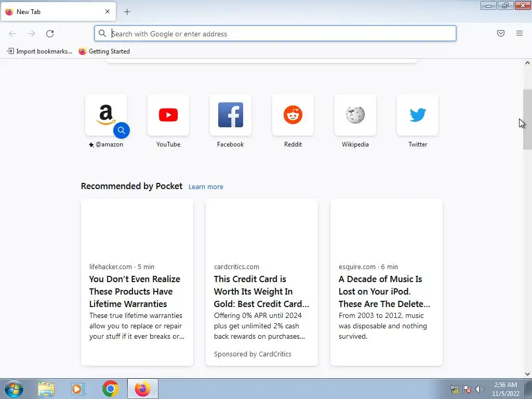Click the thumbnail above lifehacker article

pos(137,227)
